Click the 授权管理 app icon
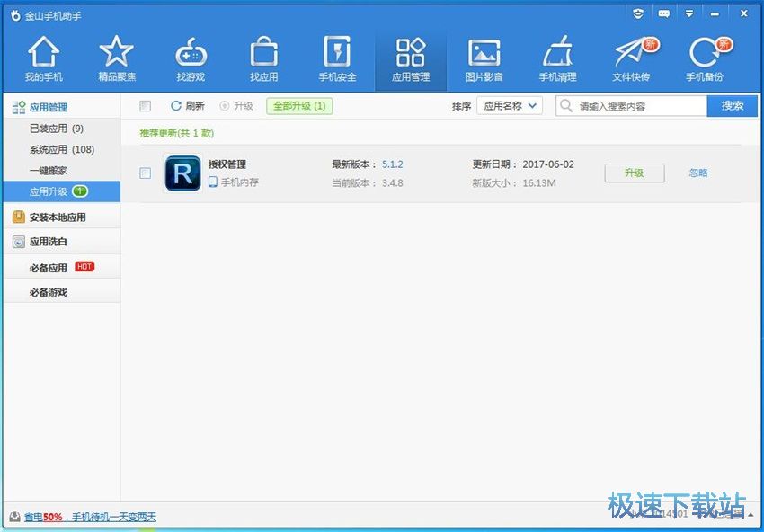Image resolution: width=764 pixels, height=532 pixels. [x=182, y=173]
